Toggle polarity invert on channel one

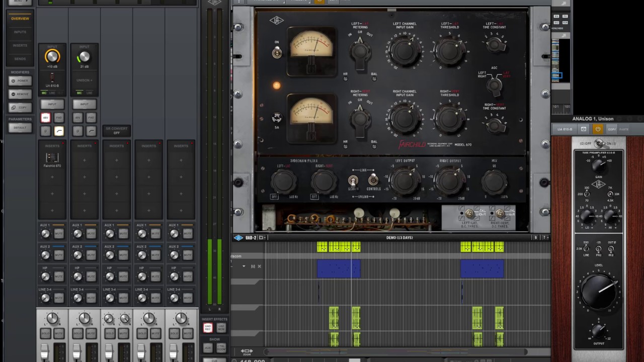pos(46,131)
